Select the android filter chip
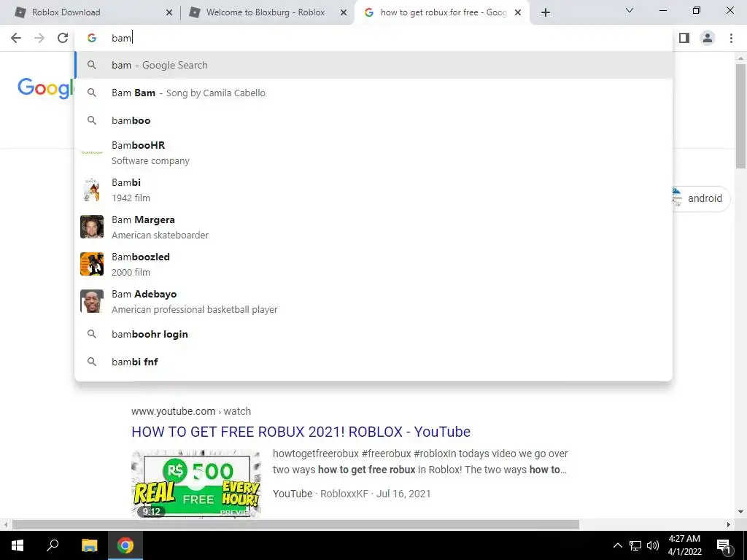The width and height of the screenshot is (747, 560). pos(700,198)
